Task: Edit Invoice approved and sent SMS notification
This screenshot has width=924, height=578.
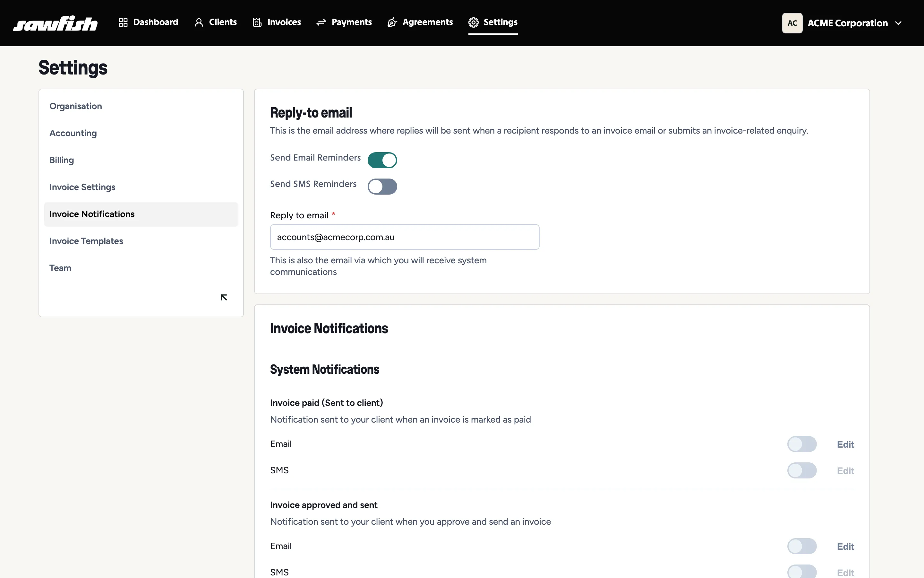Action: pos(845,573)
